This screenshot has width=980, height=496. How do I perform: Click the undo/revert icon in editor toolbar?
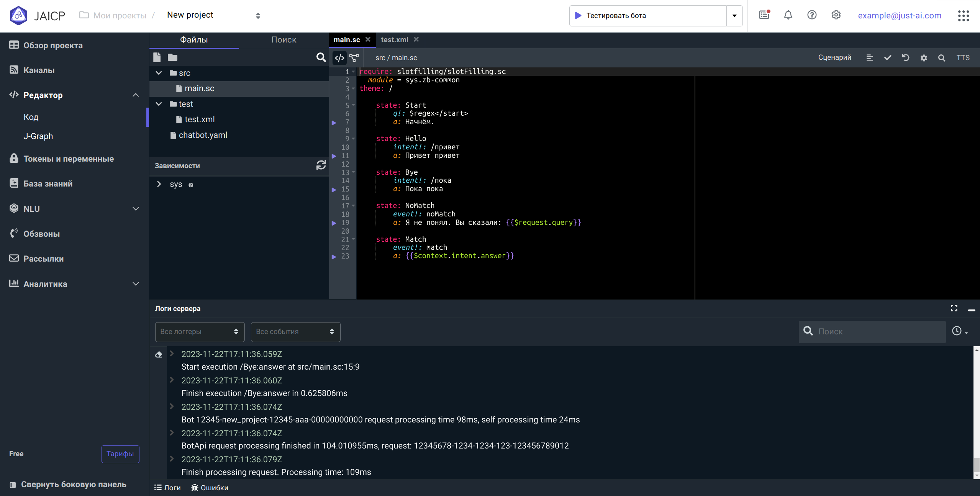point(906,58)
